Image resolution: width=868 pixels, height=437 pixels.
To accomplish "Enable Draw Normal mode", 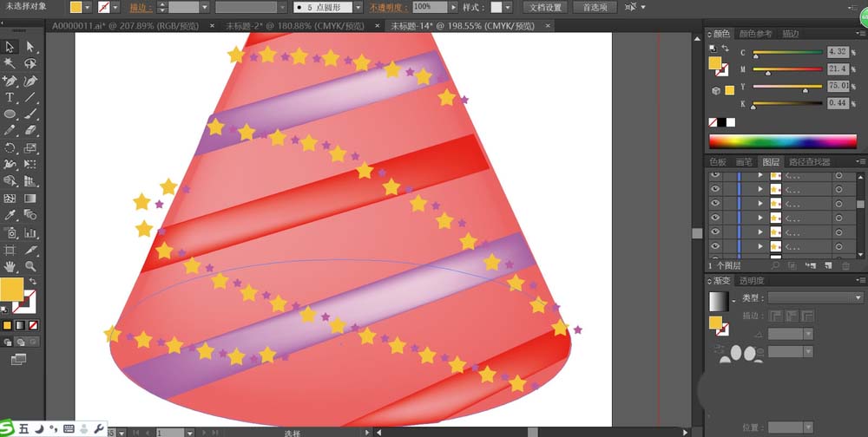I will pos(8,342).
